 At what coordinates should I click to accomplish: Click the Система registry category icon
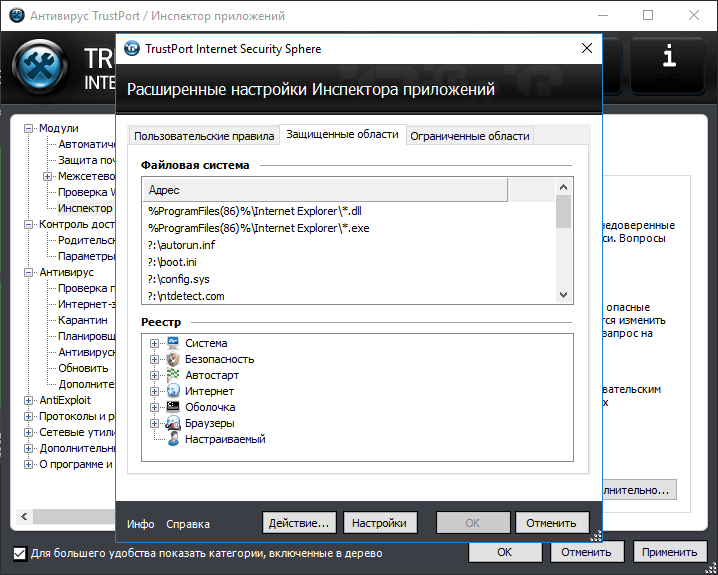pos(173,343)
